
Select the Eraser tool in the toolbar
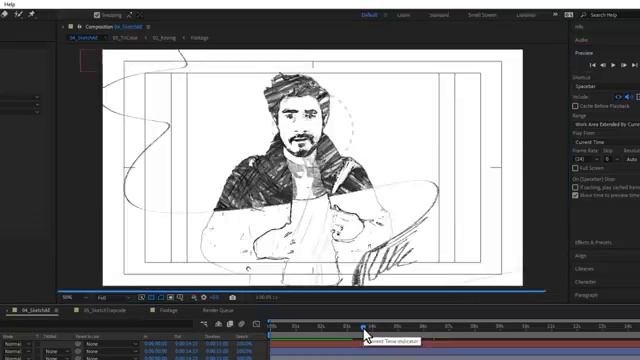pos(4,14)
